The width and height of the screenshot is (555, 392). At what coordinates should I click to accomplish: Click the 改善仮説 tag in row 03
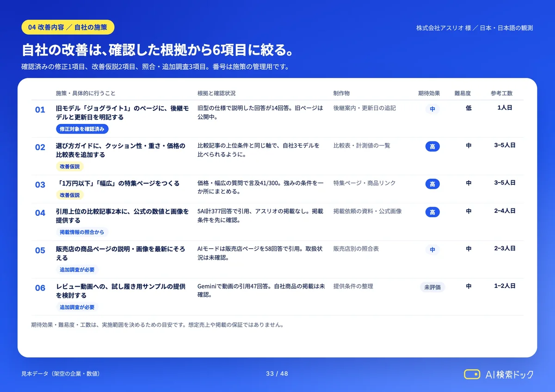(x=70, y=195)
